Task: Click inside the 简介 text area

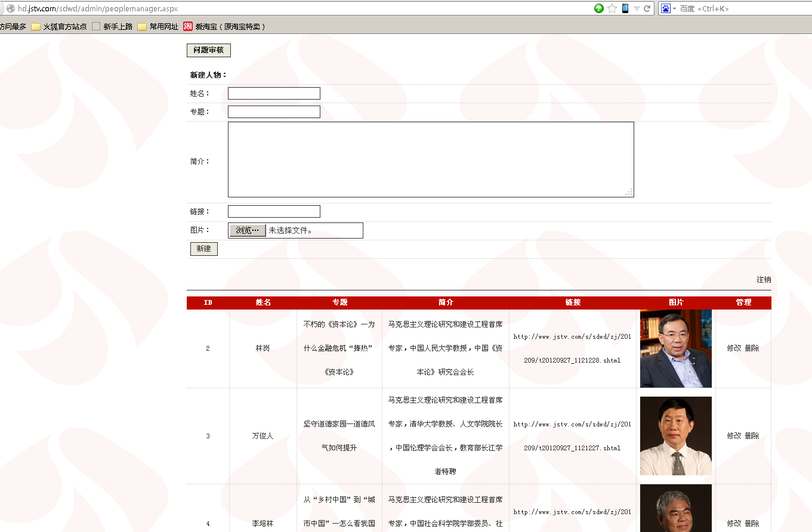Action: (x=431, y=159)
